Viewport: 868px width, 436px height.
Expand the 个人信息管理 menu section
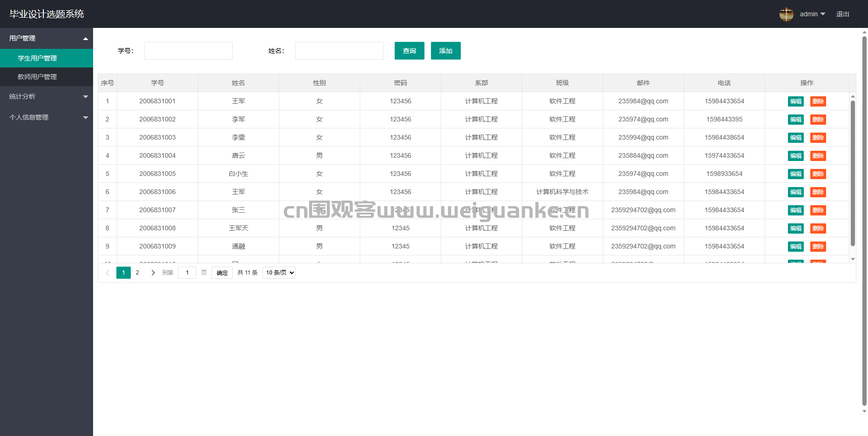point(47,117)
